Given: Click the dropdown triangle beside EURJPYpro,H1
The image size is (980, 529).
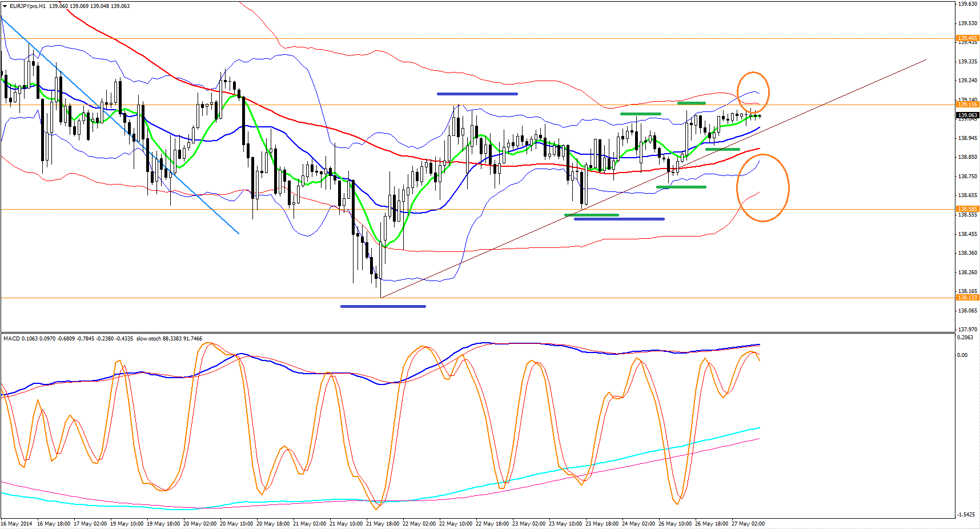Looking at the screenshot, I should [5, 6].
